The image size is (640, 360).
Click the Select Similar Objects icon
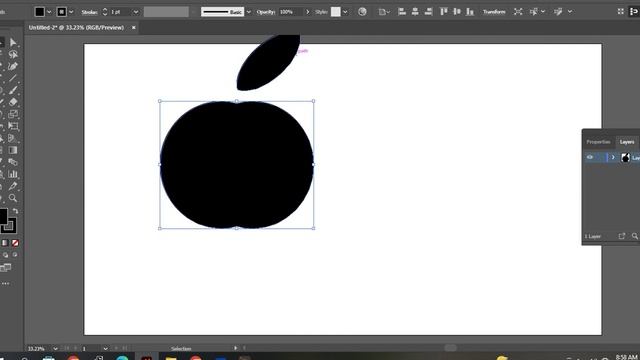(x=534, y=12)
